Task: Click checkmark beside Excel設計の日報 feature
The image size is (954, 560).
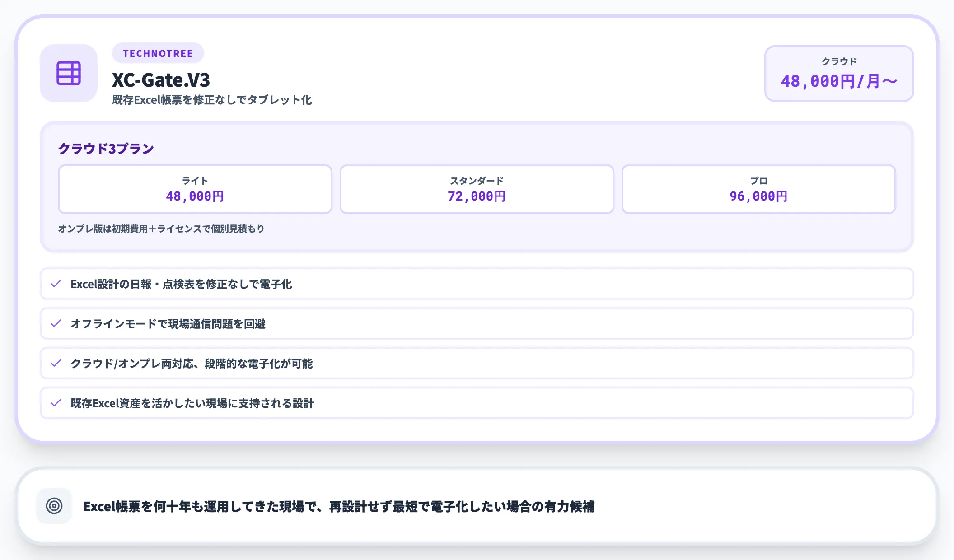Action: (56, 284)
